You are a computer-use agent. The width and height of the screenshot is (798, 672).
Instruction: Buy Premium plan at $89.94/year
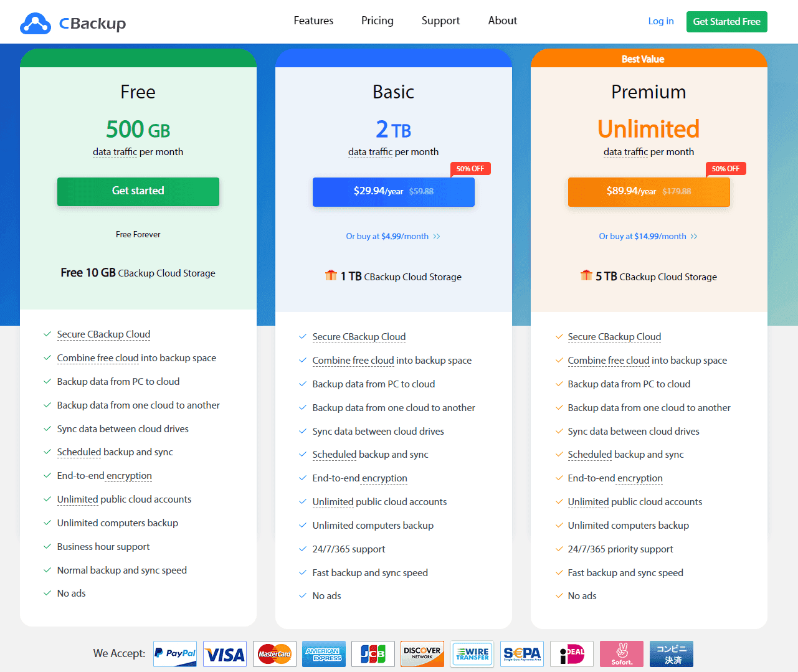pyautogui.click(x=649, y=192)
